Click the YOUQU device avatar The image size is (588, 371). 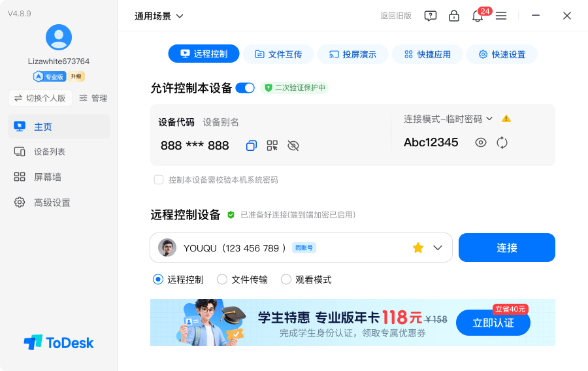coord(167,248)
